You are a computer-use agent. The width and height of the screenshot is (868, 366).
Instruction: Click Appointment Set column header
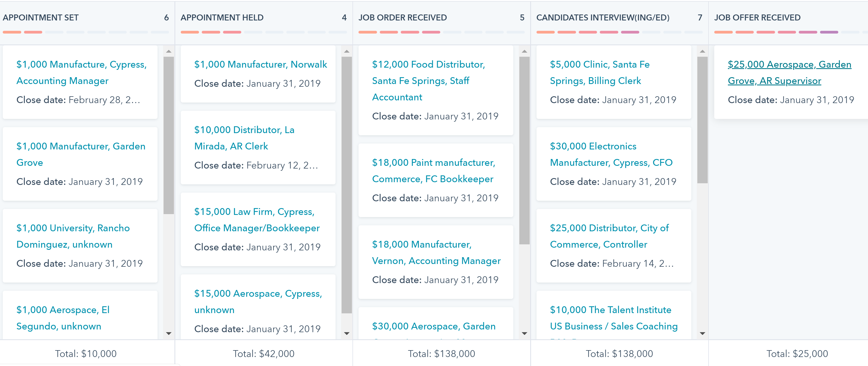(40, 17)
